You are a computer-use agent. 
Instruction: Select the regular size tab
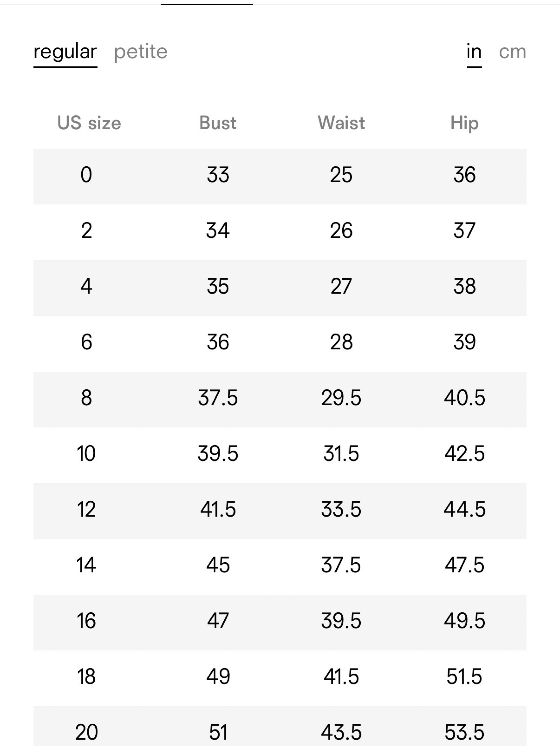[65, 53]
